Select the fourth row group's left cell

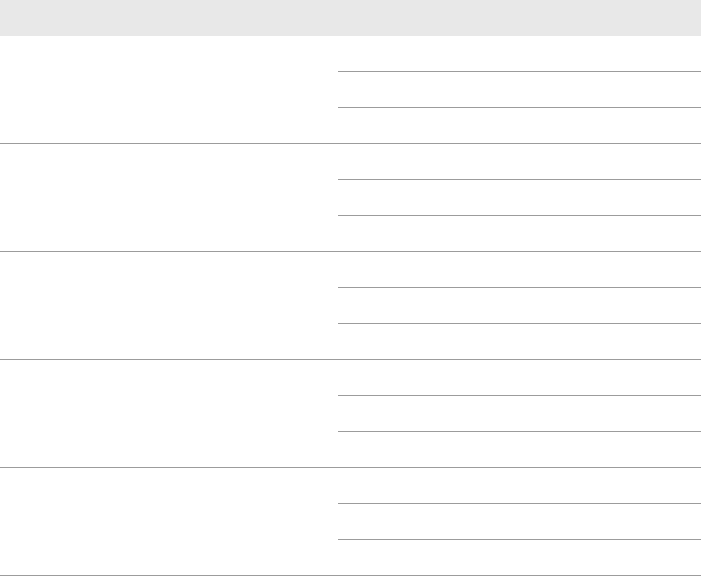click(x=166, y=414)
